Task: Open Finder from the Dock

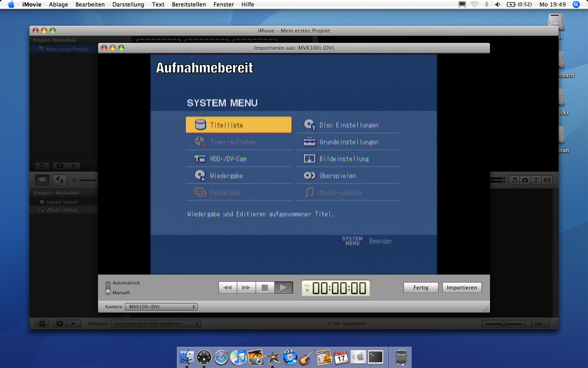Action: click(x=187, y=357)
